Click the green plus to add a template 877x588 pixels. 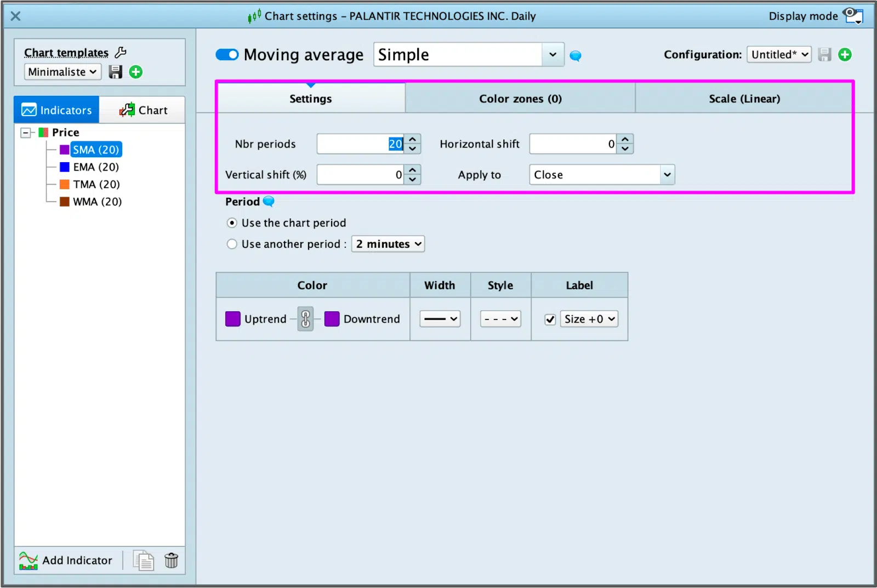(135, 71)
